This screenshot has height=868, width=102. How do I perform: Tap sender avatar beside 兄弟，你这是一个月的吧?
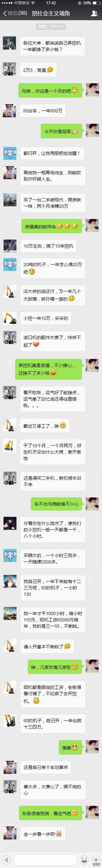[92, 90]
